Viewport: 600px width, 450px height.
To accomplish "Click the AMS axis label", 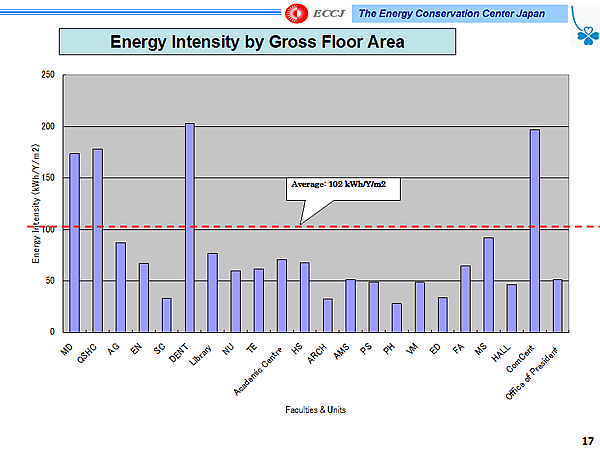I will (x=342, y=351).
